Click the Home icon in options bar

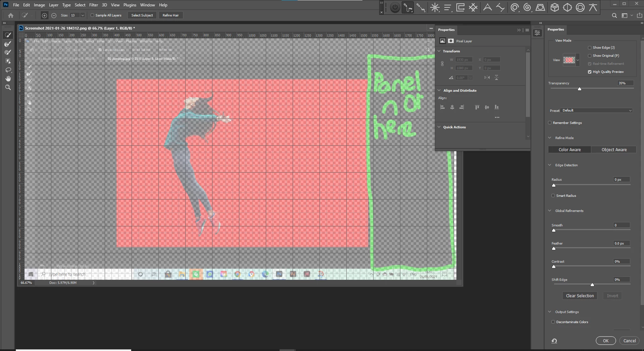(11, 15)
